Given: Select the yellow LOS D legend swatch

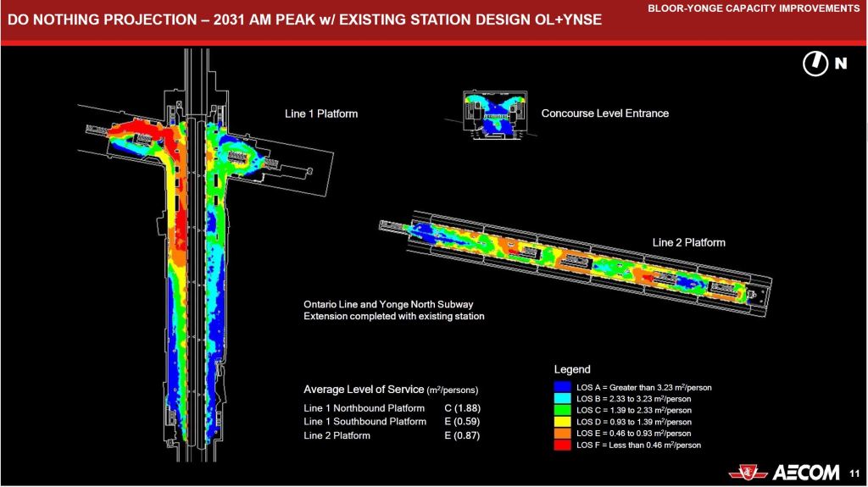Looking at the screenshot, I should 563,422.
